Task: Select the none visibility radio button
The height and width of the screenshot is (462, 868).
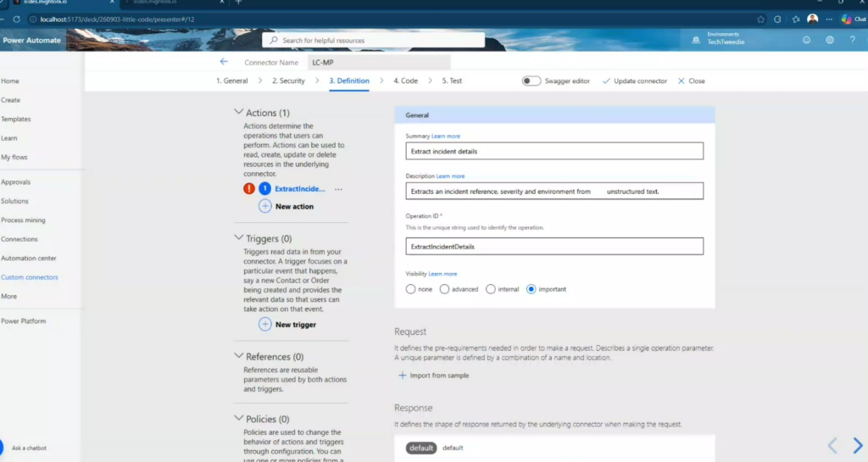Action: coord(410,289)
